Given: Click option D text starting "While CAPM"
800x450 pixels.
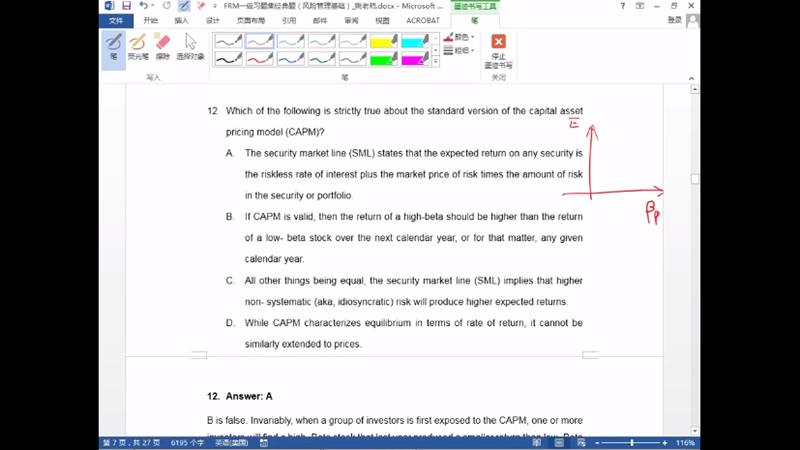Looking at the screenshot, I should 413,333.
